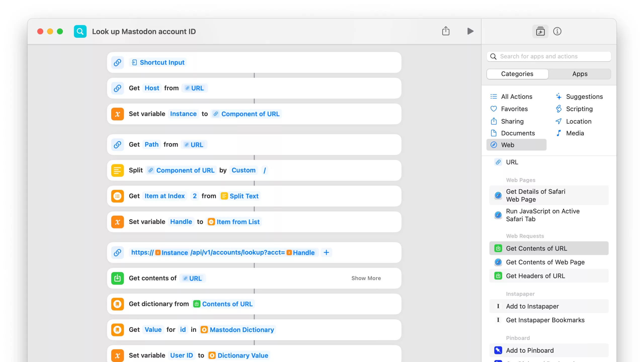This screenshot has width=644, height=362.
Task: Select Media category
Action: pyautogui.click(x=570, y=133)
